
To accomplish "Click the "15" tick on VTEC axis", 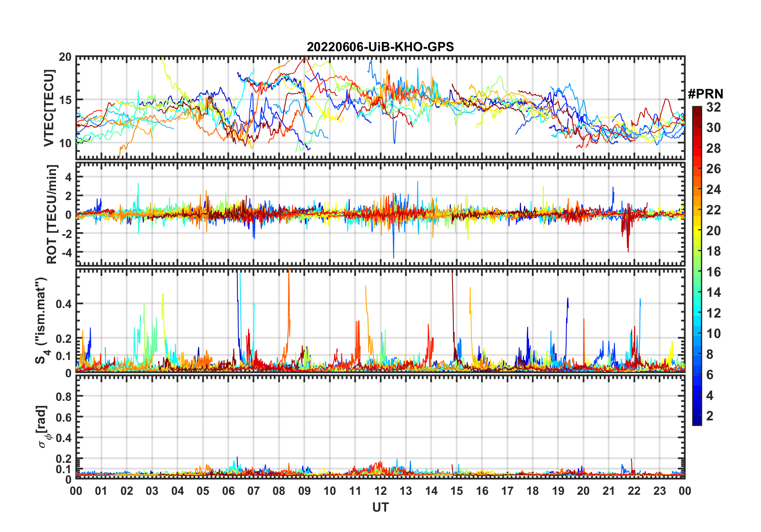I will coord(65,100).
